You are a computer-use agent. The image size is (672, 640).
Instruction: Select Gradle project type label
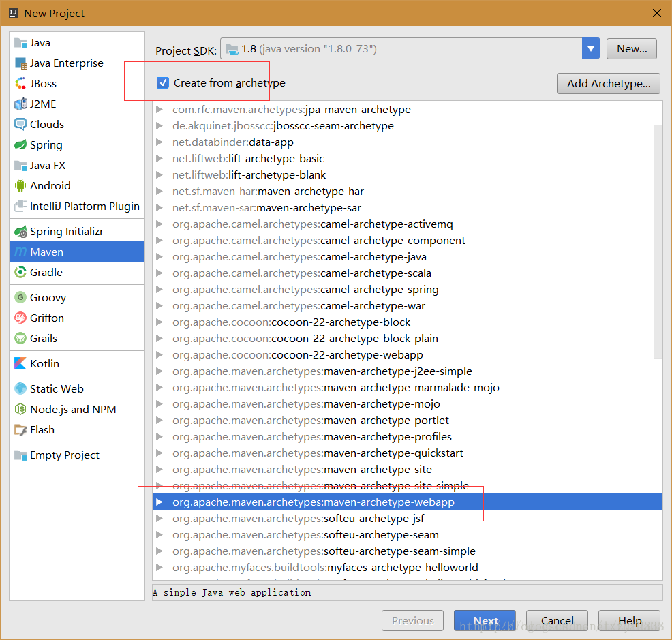coord(46,272)
